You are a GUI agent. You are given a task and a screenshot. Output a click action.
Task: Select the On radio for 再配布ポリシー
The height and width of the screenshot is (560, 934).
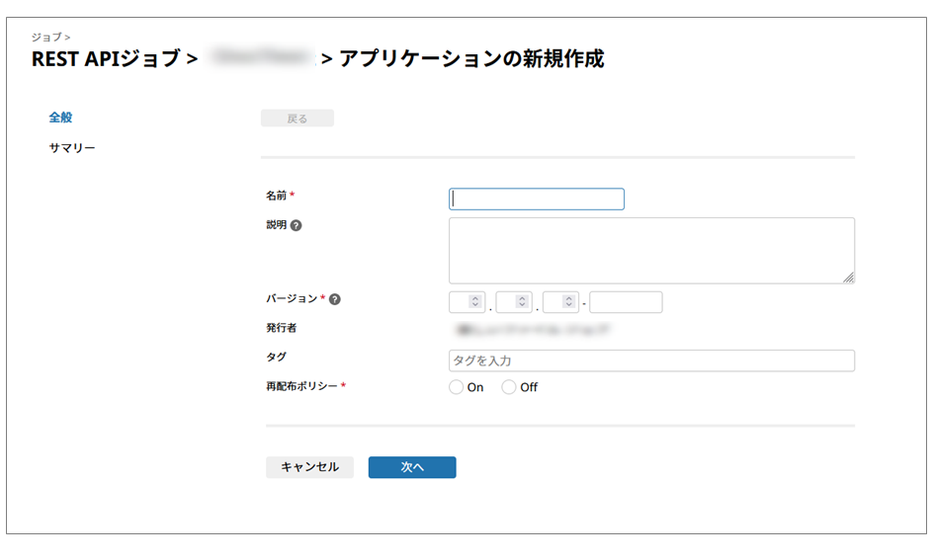pyautogui.click(x=456, y=387)
